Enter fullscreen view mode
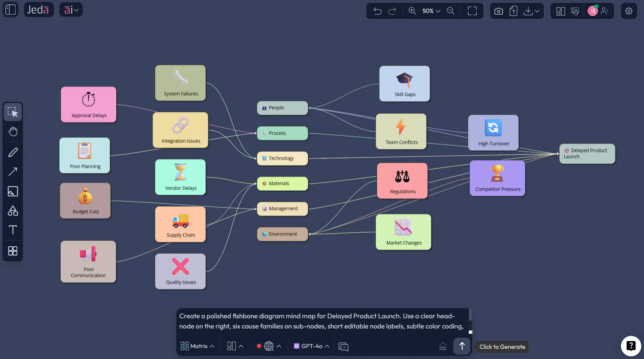 pos(472,11)
